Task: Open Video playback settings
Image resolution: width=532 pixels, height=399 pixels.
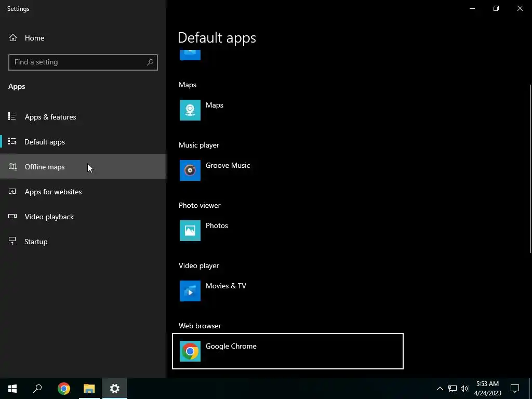Action: pyautogui.click(x=83, y=217)
